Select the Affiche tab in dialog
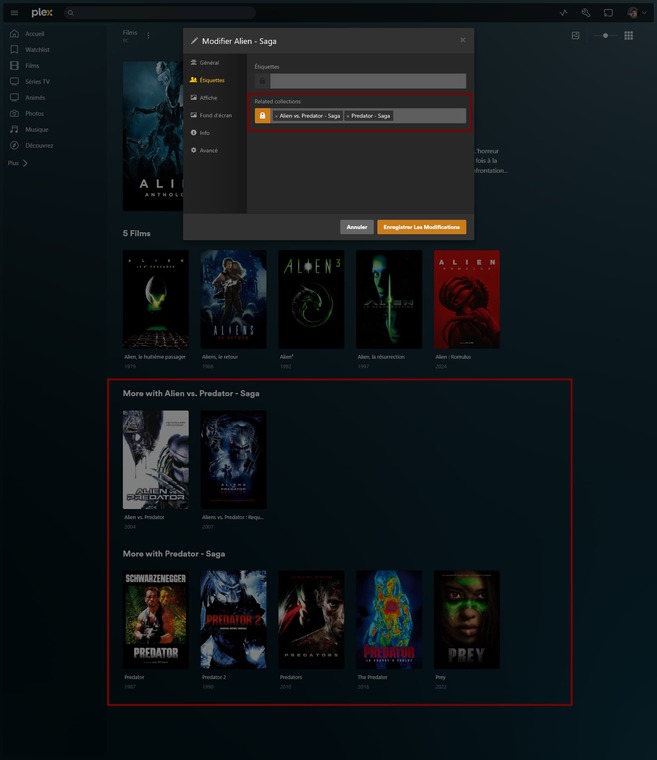Viewport: 657px width, 760px height. point(204,97)
